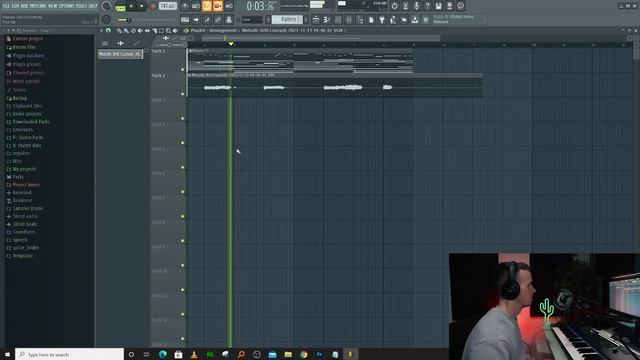Click the playhead marker on the timeline
640x360 pixels.
click(x=231, y=44)
